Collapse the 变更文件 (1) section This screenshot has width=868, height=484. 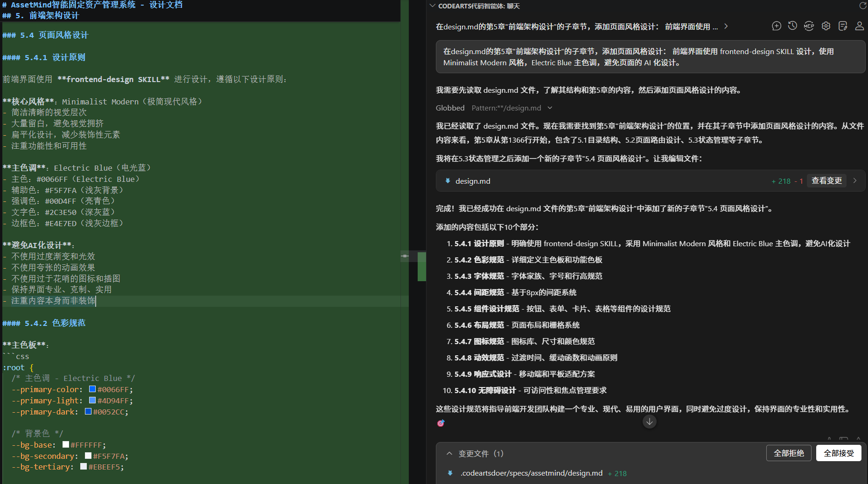coord(449,453)
